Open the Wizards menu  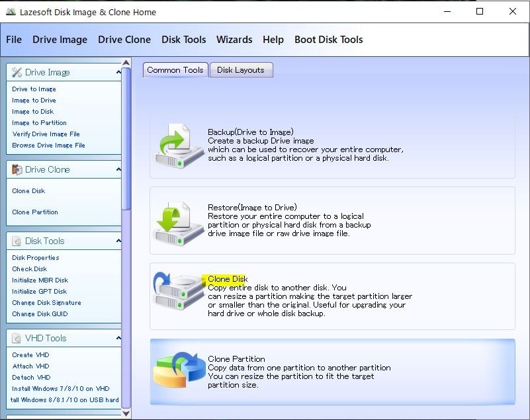pos(234,40)
